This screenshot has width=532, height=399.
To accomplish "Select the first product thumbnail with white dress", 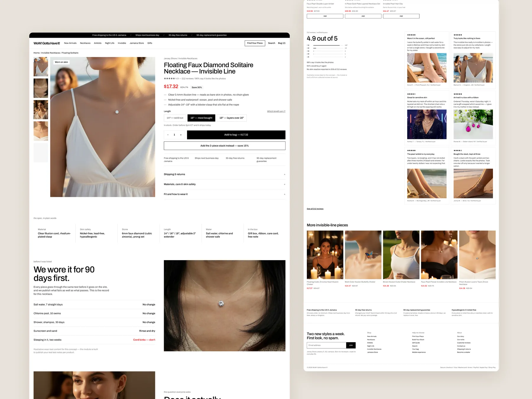I will click(x=41, y=67).
